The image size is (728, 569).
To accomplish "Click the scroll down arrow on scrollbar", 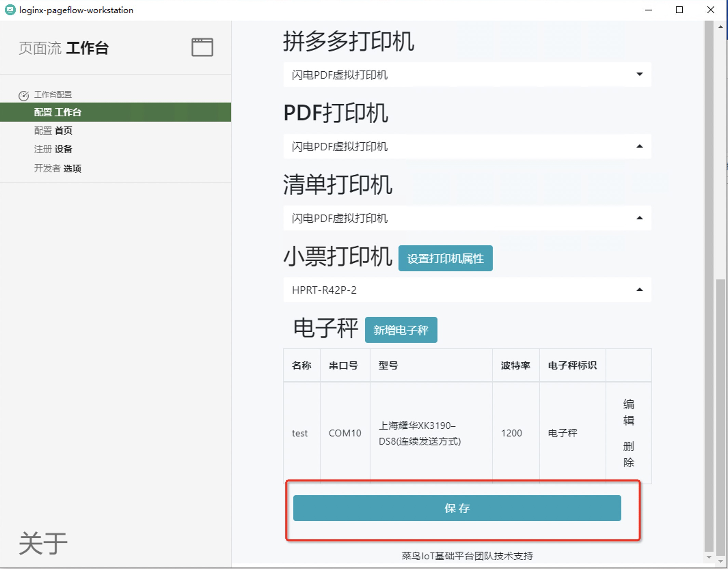I will click(720, 561).
